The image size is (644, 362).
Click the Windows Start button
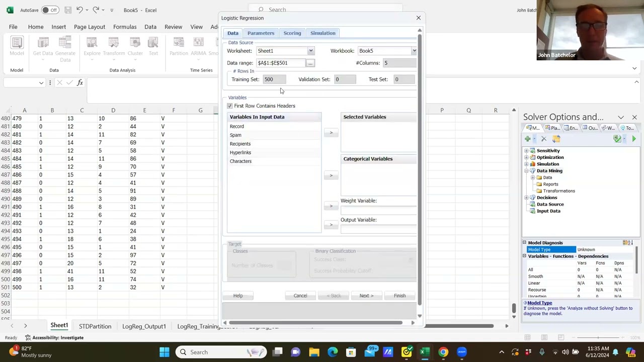click(x=165, y=352)
